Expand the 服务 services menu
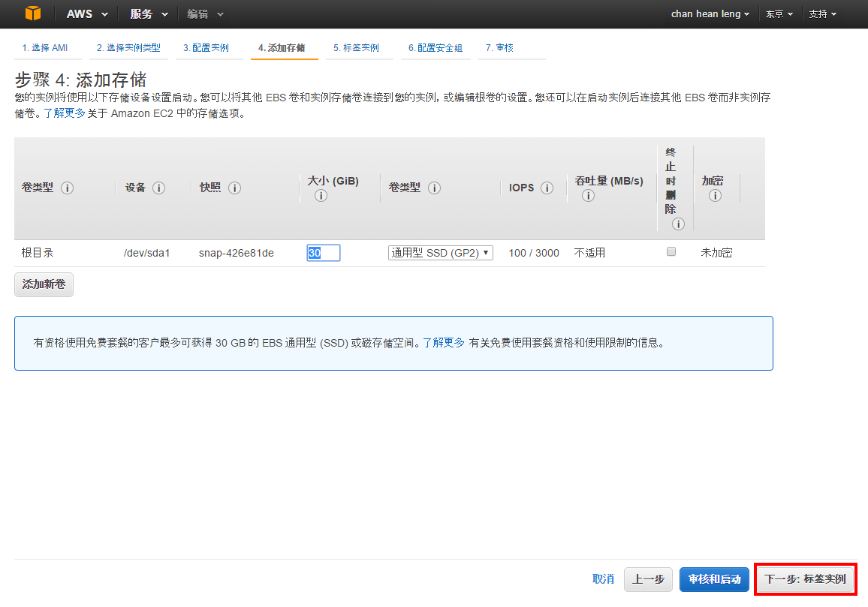Viewport: 868px width, 607px height. 149,14
